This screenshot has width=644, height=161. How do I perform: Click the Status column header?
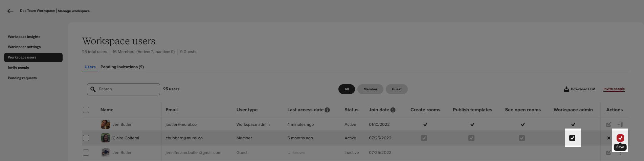[x=351, y=110]
